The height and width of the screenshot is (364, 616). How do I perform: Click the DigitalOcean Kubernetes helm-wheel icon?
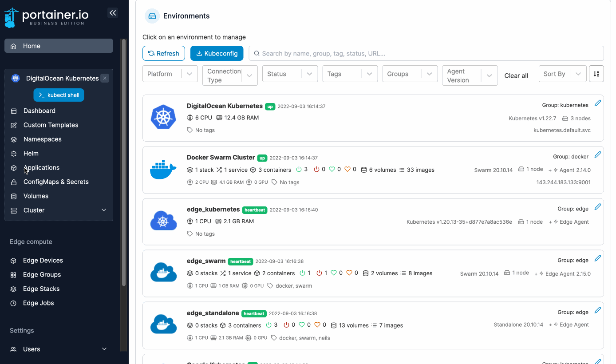tap(163, 117)
